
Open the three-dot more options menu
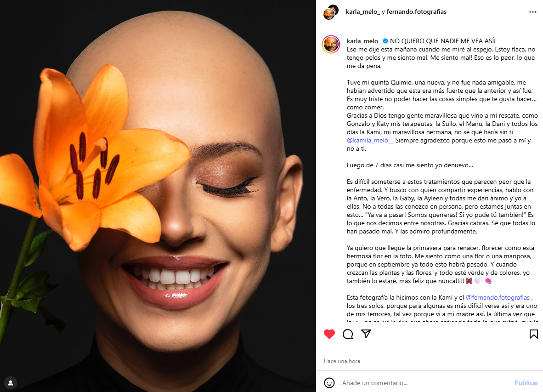click(532, 12)
